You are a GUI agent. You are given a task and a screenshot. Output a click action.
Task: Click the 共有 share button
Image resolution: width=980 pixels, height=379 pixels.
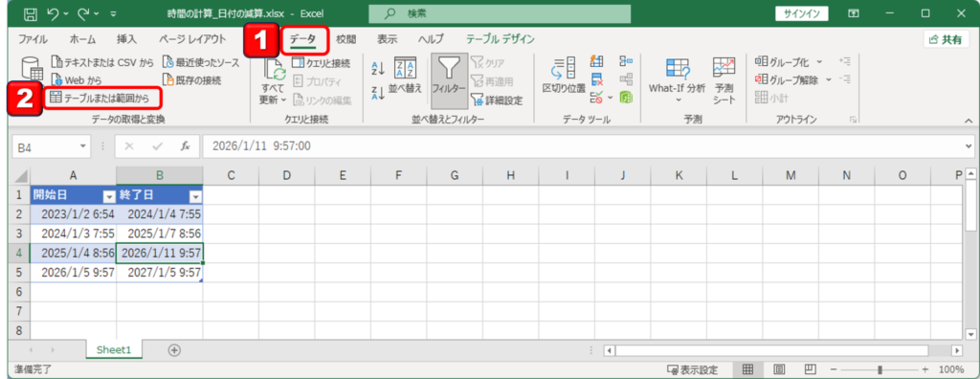click(x=946, y=39)
